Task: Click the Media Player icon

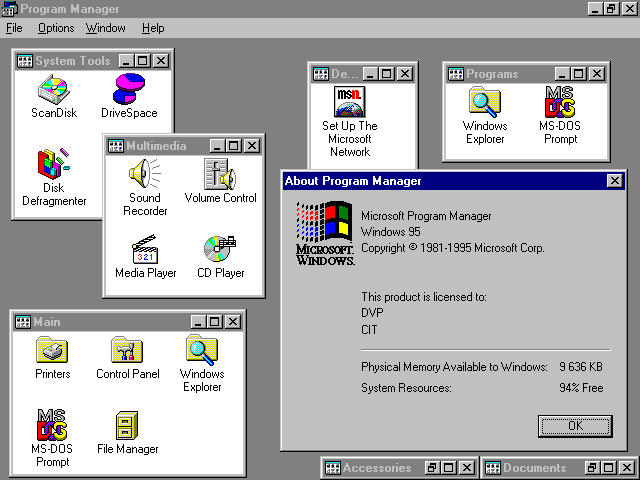Action: tap(145, 250)
